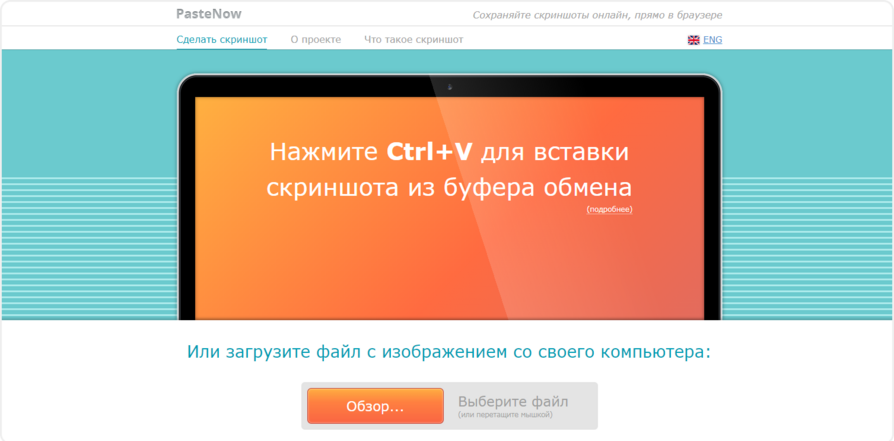
Task: Open the Что такое скриншот tab
Action: pos(413,40)
